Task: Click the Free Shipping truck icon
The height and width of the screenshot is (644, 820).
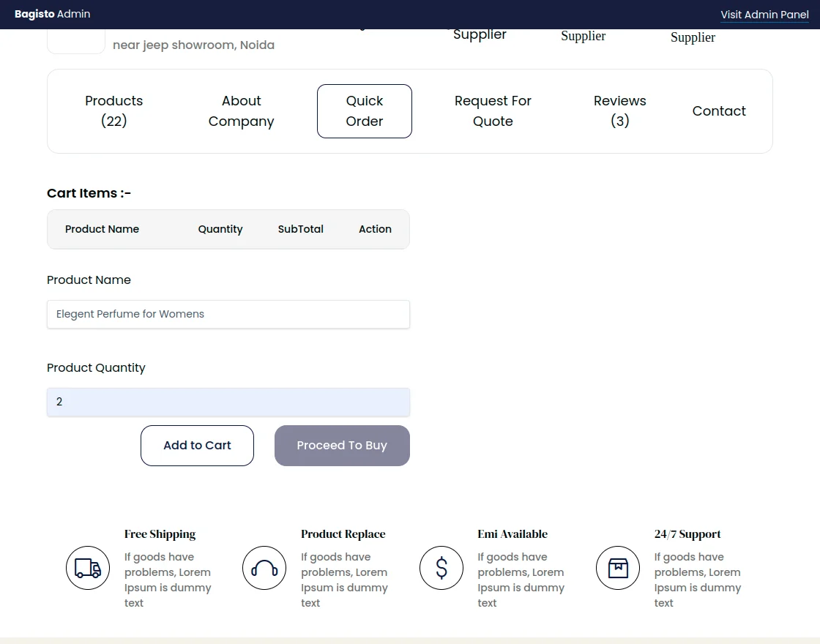Action: (88, 568)
